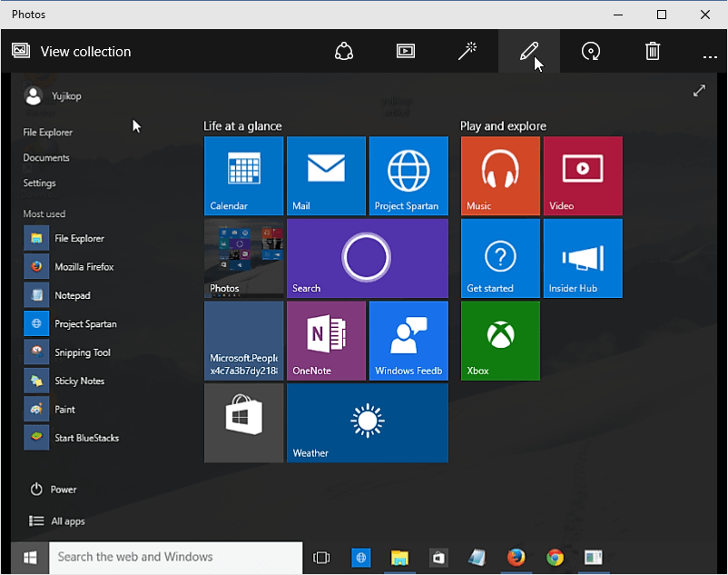Image resolution: width=728 pixels, height=575 pixels.
Task: Open the Weather tile
Action: [x=368, y=423]
